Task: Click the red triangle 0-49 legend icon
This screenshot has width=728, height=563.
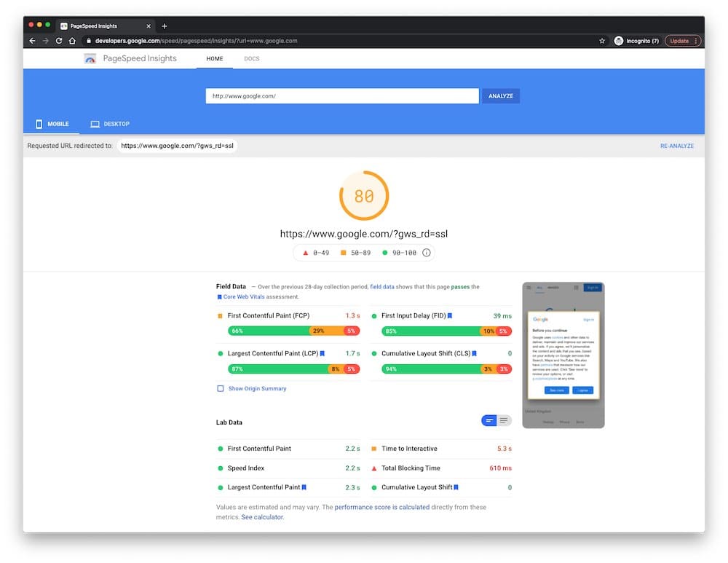Action: (x=306, y=253)
